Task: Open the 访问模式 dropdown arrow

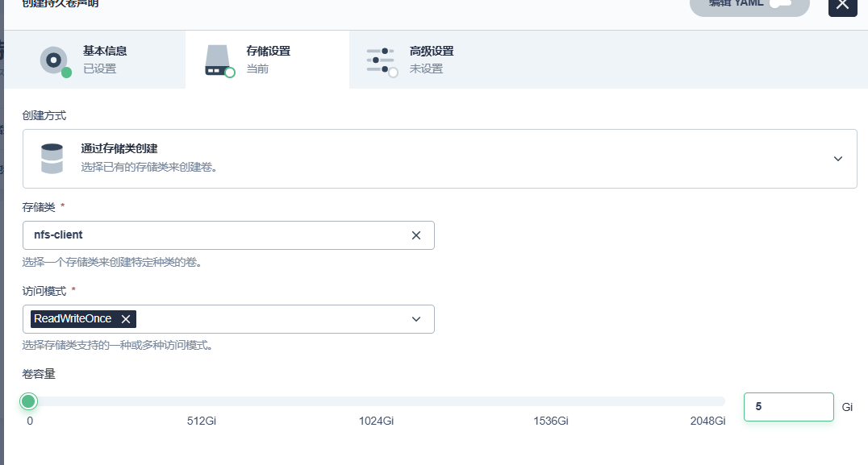Action: (x=416, y=319)
